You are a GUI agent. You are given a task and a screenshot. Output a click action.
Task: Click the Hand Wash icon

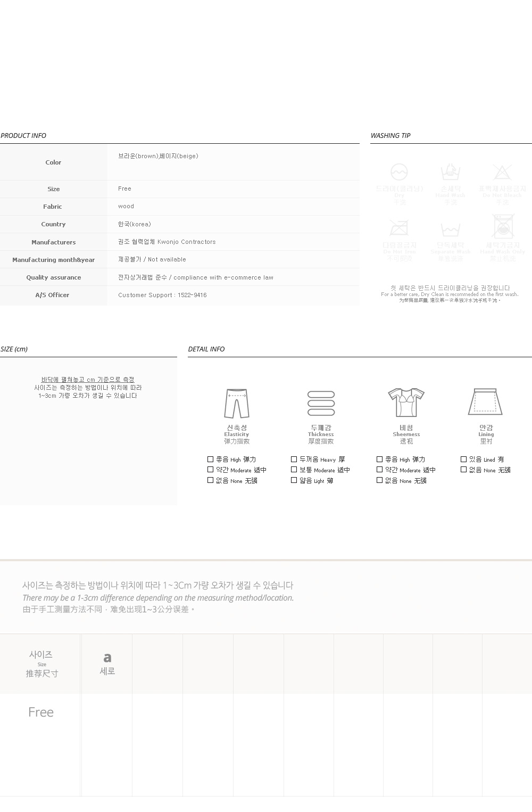pyautogui.click(x=450, y=172)
